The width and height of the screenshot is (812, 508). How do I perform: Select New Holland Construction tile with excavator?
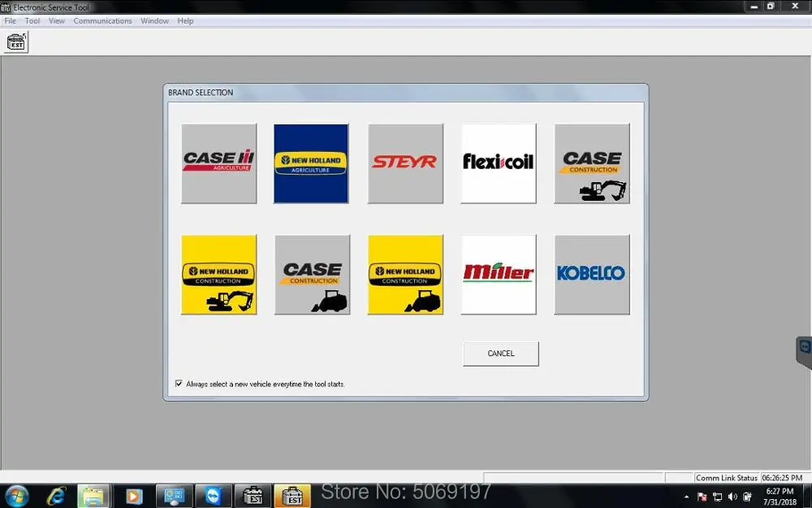point(219,275)
